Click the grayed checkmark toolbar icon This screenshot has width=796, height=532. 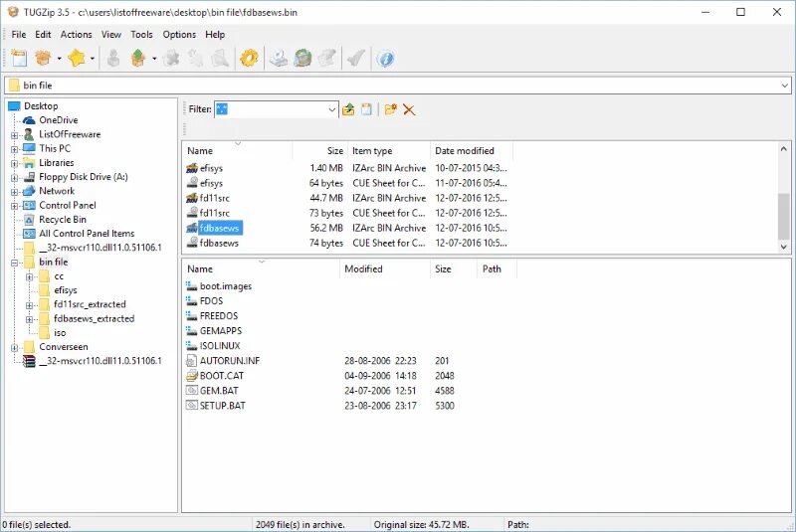pos(356,59)
